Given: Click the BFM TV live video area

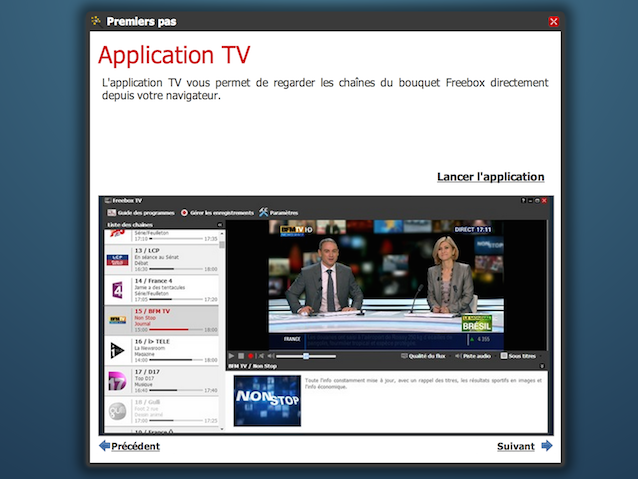Looking at the screenshot, I should (386, 285).
